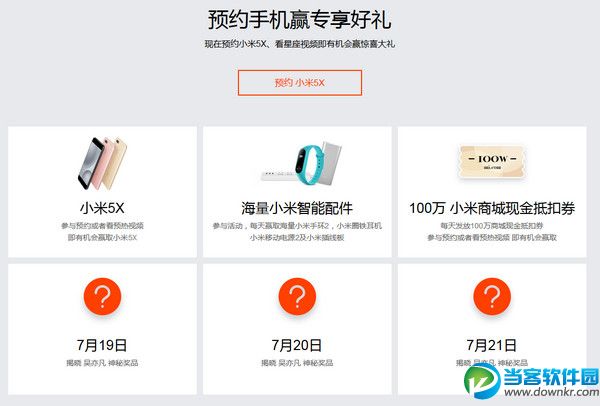This screenshot has width=600, height=406.
Task: Select the 7月19日 date label
Action: pyautogui.click(x=102, y=345)
